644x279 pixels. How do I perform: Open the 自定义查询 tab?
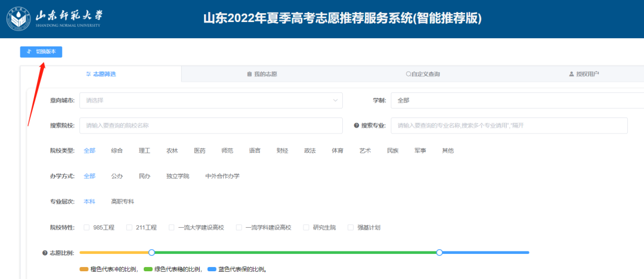tap(423, 74)
